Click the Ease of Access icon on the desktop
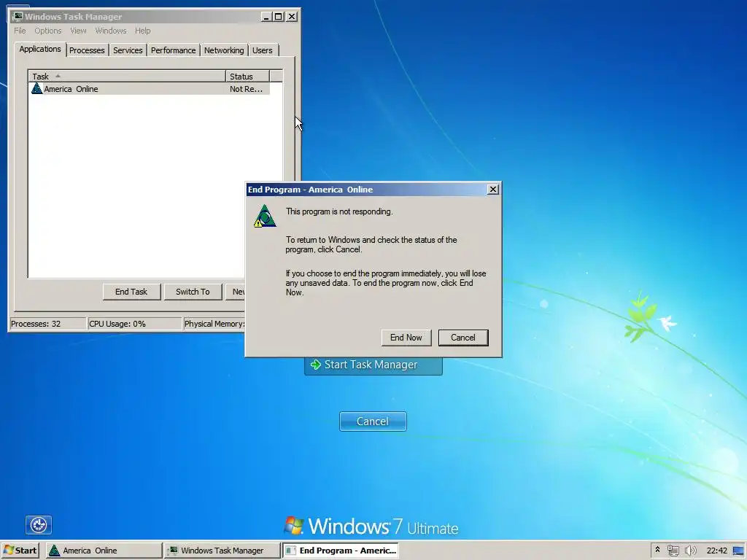This screenshot has width=747, height=560. point(39,525)
